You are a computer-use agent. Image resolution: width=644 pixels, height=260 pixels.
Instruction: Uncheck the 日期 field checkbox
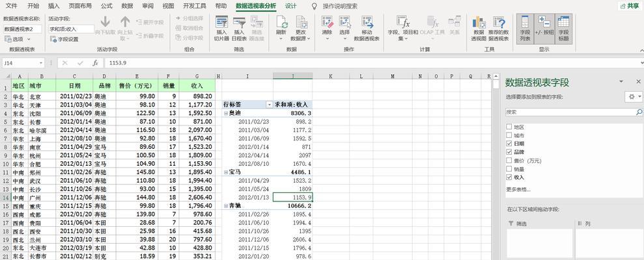click(509, 144)
